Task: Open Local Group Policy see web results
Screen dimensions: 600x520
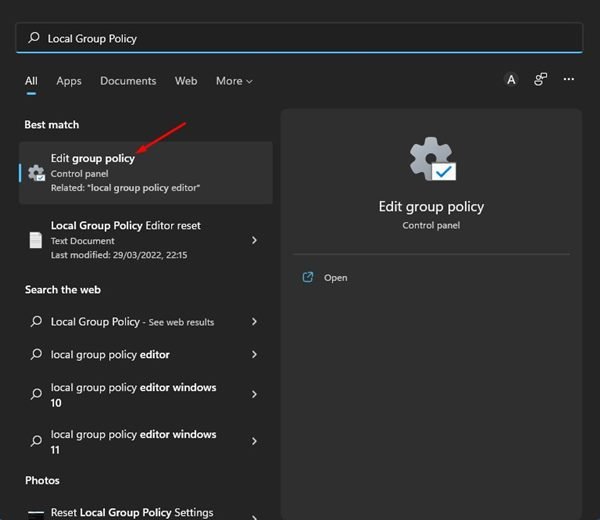Action: pyautogui.click(x=146, y=322)
